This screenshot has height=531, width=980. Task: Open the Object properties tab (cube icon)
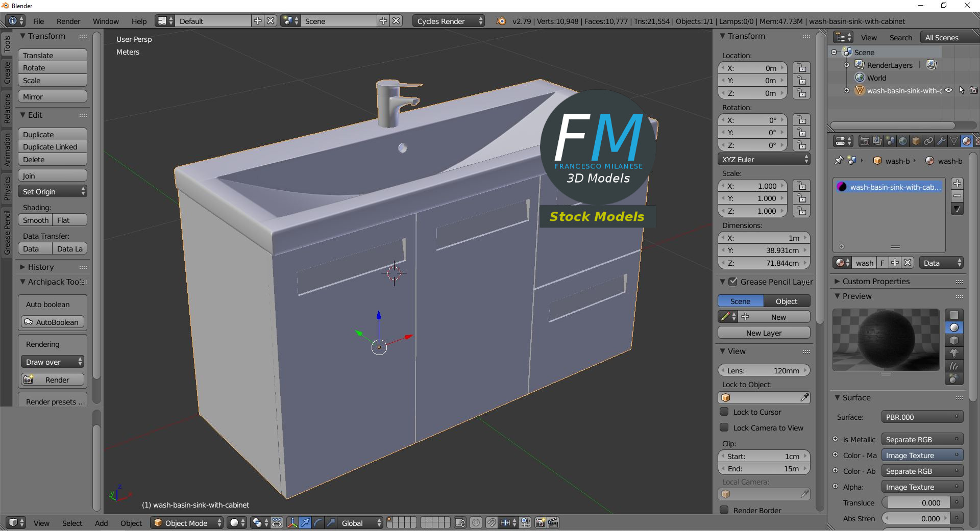[x=916, y=141]
